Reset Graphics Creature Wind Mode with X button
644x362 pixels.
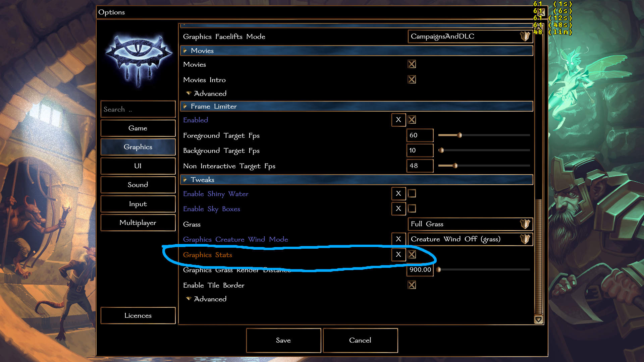click(398, 239)
